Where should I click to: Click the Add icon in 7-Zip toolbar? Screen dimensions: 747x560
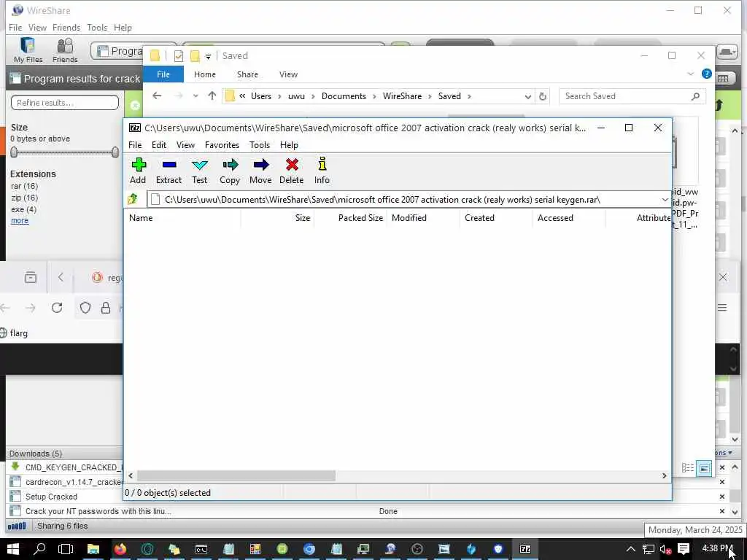(x=139, y=165)
